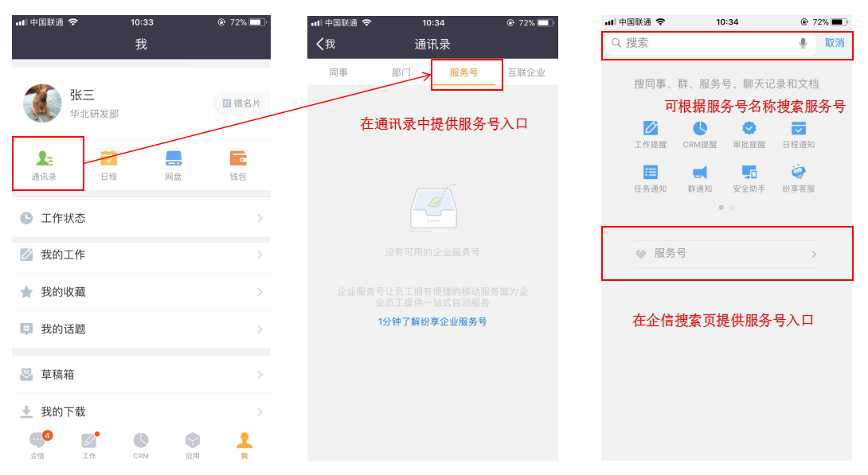The image size is (868, 475).
Task: Click the 工作状态 clock icon
Action: tap(26, 218)
